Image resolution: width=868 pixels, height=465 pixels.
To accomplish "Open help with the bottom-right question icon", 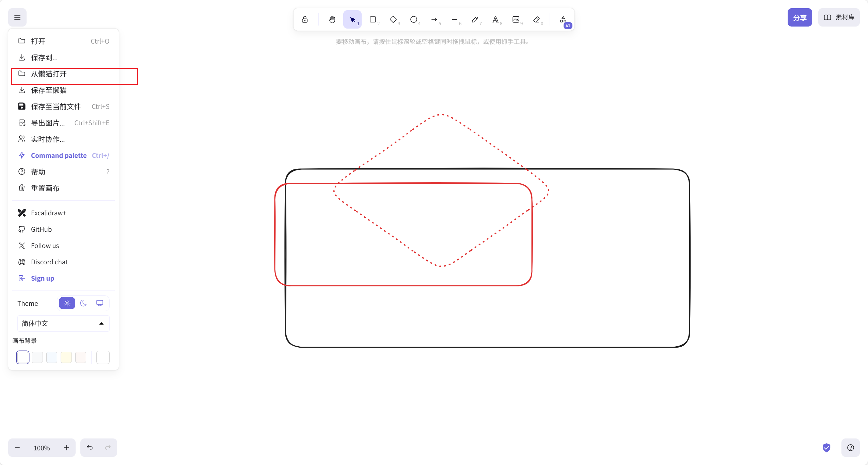I will point(851,448).
